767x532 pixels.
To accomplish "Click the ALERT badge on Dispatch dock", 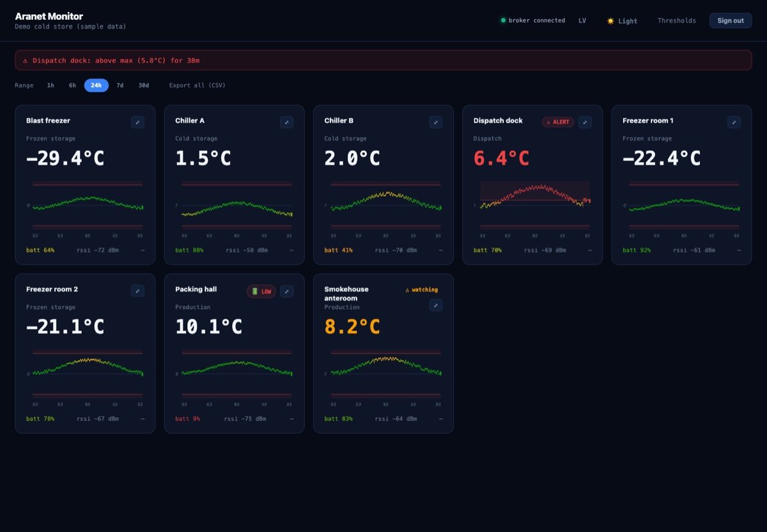I will tap(558, 122).
